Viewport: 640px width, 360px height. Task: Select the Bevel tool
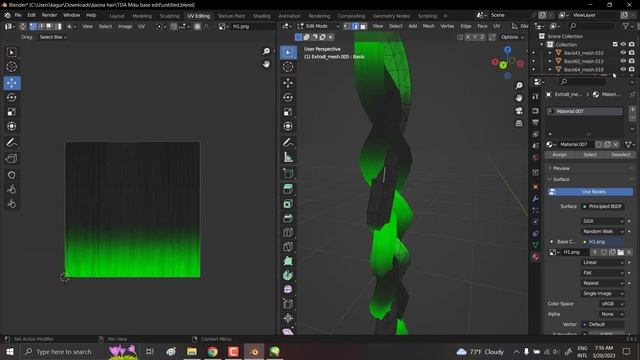click(x=288, y=218)
